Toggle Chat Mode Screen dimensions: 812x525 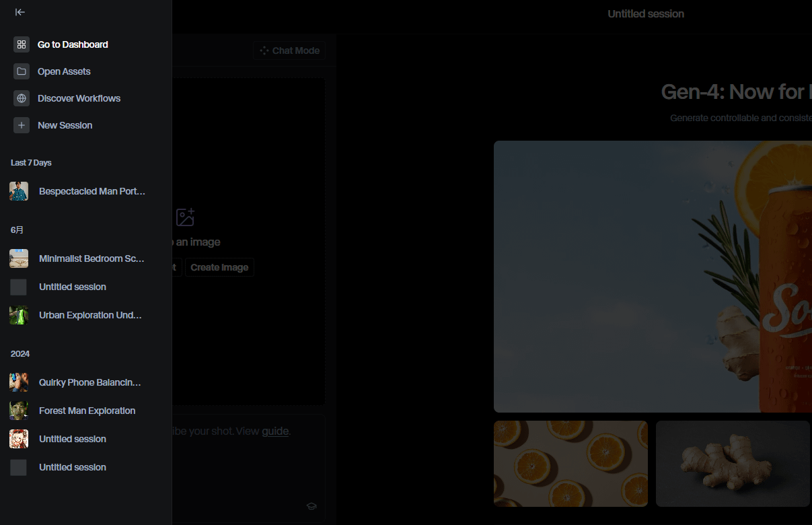coord(289,50)
